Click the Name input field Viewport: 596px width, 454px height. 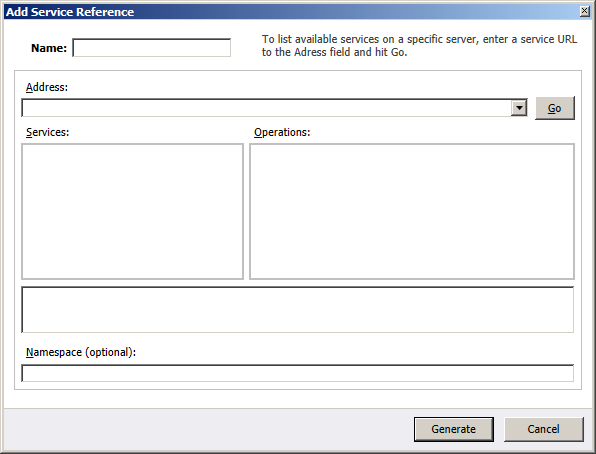(x=152, y=48)
